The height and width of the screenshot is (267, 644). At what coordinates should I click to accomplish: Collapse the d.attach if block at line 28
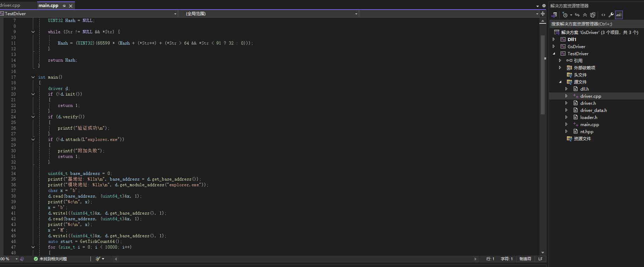click(x=33, y=140)
